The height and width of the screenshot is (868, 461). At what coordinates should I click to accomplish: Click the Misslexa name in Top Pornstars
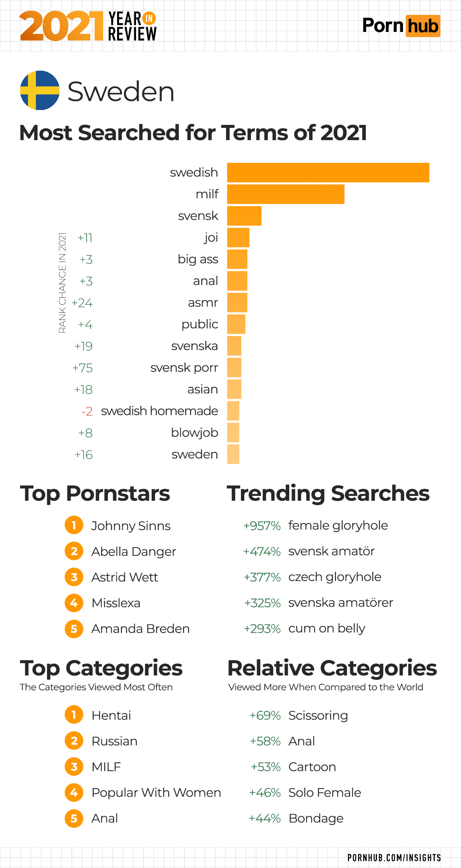(x=116, y=603)
